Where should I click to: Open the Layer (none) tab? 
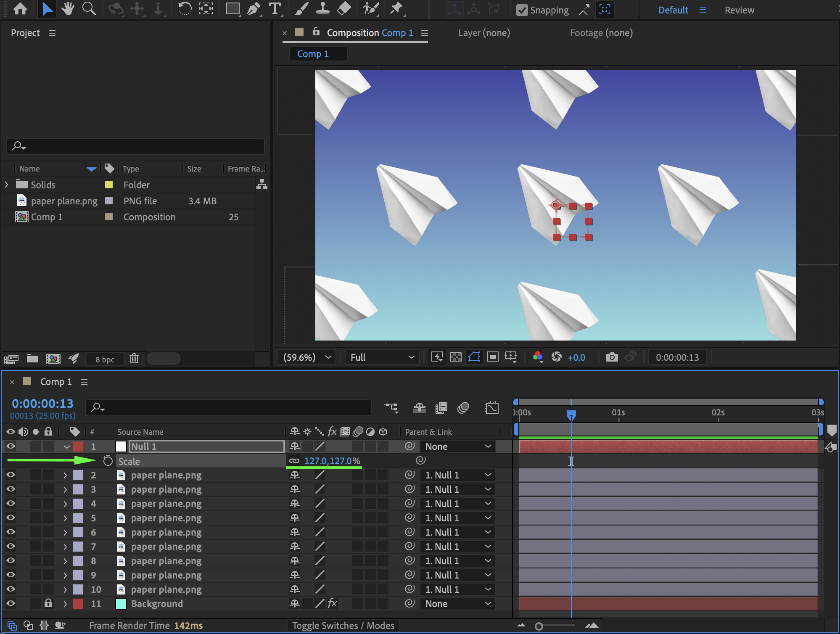[484, 33]
